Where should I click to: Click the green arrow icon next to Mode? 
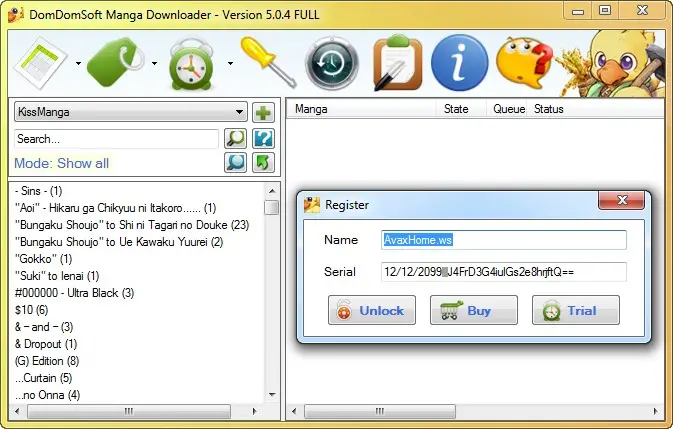pos(263,163)
